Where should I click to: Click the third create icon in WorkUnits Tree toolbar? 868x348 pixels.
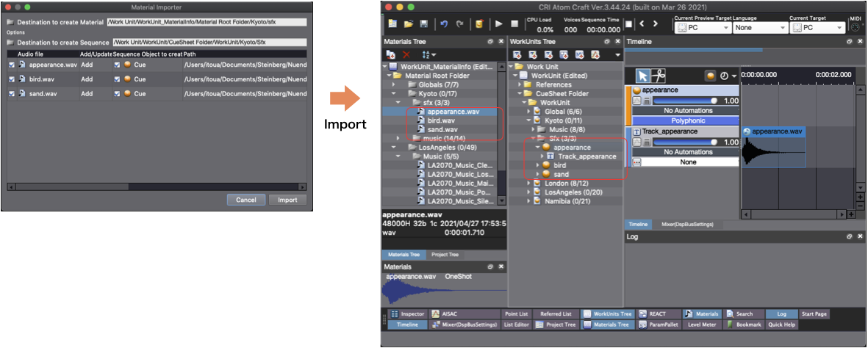coord(548,54)
